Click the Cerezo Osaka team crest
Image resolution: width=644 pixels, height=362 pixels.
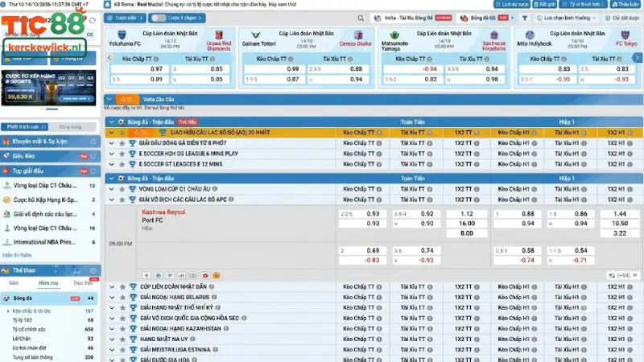358,35
